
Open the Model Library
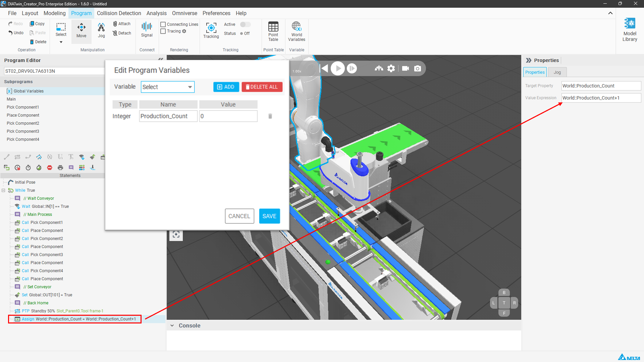[x=630, y=29]
